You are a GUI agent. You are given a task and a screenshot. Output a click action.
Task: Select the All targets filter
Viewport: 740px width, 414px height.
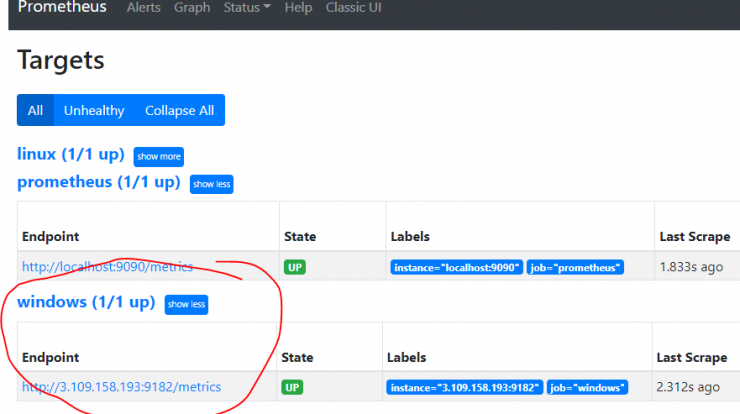tap(35, 110)
